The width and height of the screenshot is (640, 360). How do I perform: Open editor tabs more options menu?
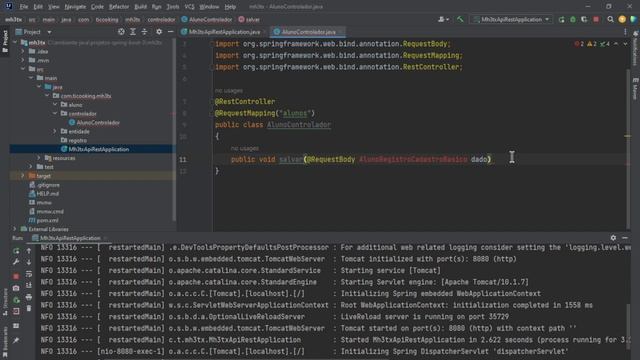(625, 32)
